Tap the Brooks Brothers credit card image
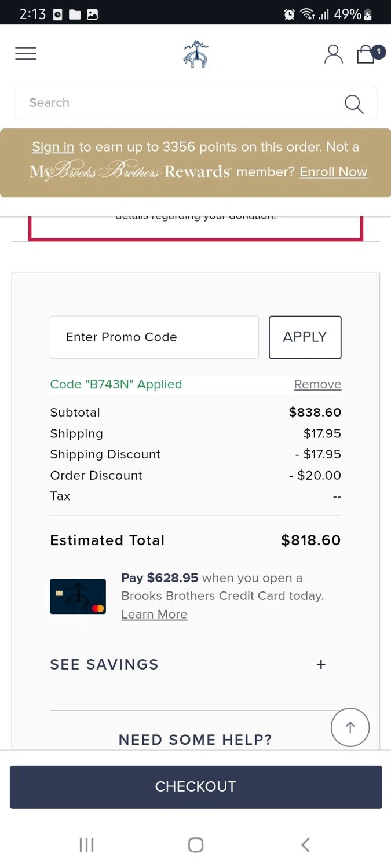391x868 pixels. pos(78,596)
